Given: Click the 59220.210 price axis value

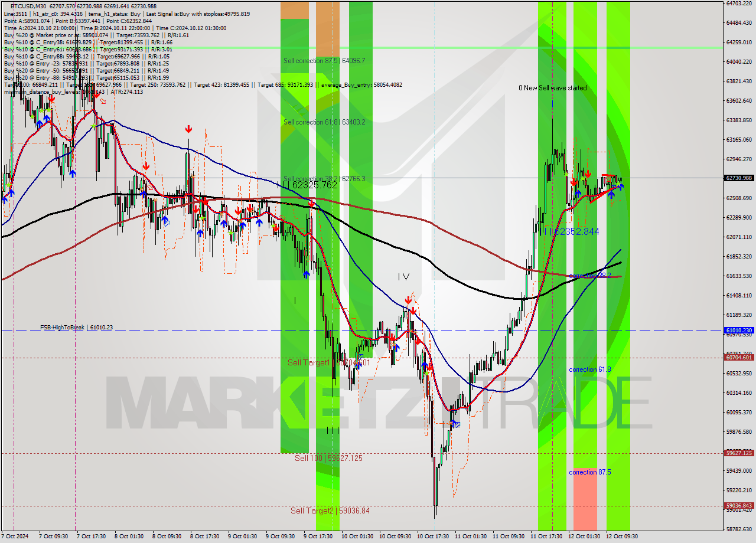Looking at the screenshot, I should 738,490.
